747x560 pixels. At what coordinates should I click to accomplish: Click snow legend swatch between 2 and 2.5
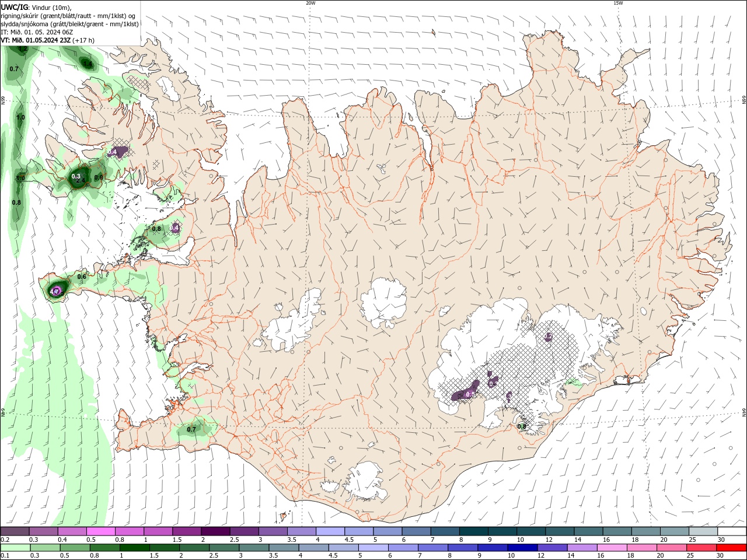[215, 531]
